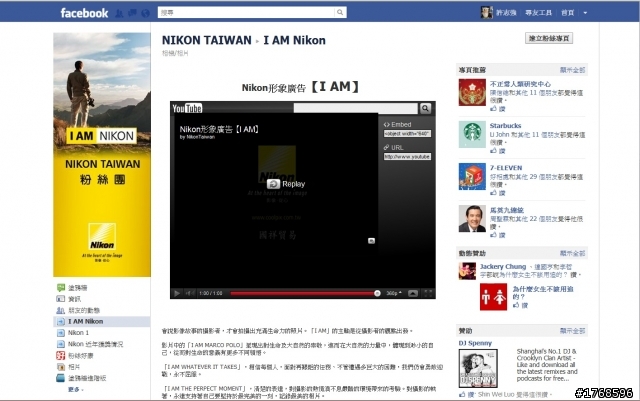Viewport: 640px width, 401px height.
Task: Click the play button in video controls
Action: coord(177,293)
